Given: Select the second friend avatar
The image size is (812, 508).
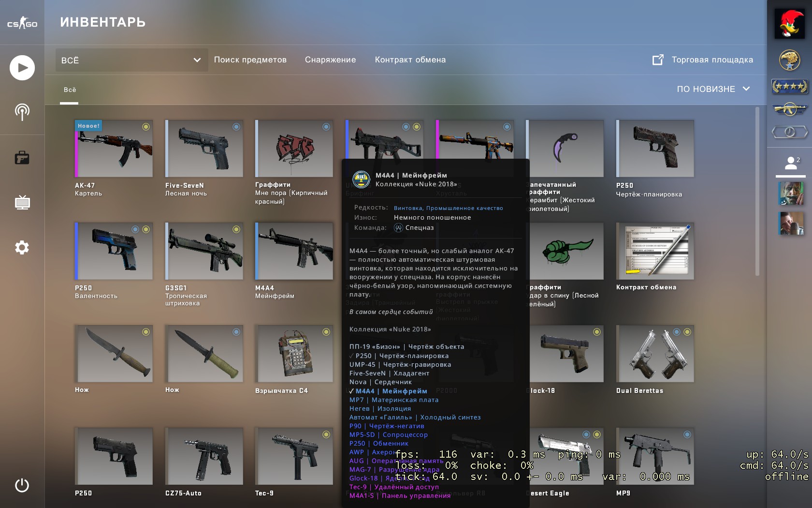Looking at the screenshot, I should click(791, 224).
